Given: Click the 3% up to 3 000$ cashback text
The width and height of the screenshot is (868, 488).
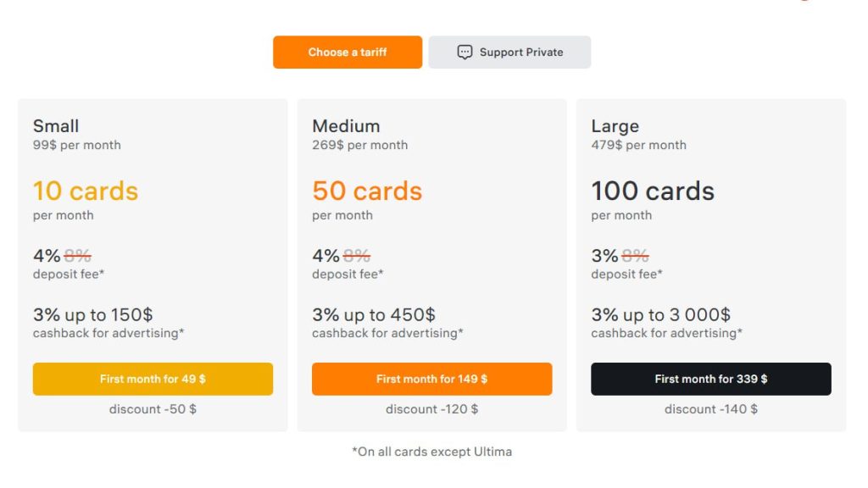Looking at the screenshot, I should pyautogui.click(x=660, y=315).
